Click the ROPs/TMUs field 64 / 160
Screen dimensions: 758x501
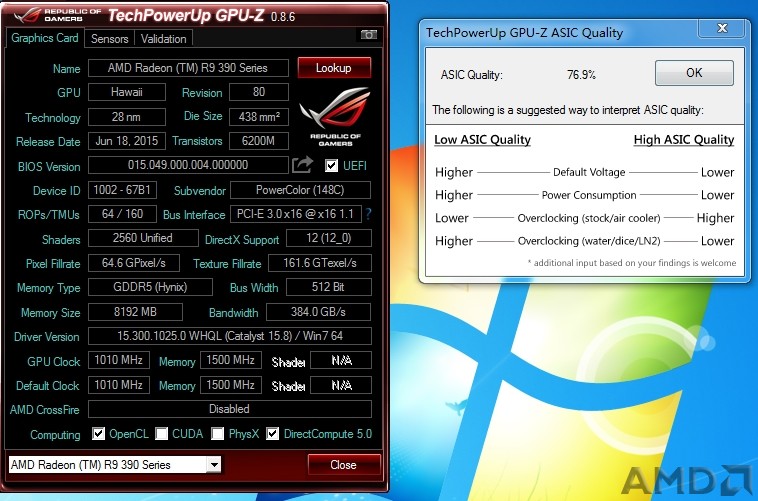point(122,214)
